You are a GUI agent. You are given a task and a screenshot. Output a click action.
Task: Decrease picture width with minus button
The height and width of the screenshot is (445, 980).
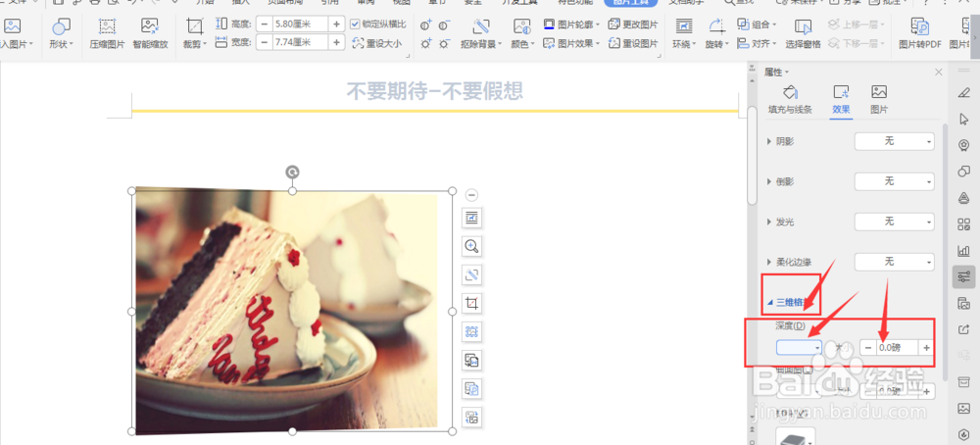point(265,42)
